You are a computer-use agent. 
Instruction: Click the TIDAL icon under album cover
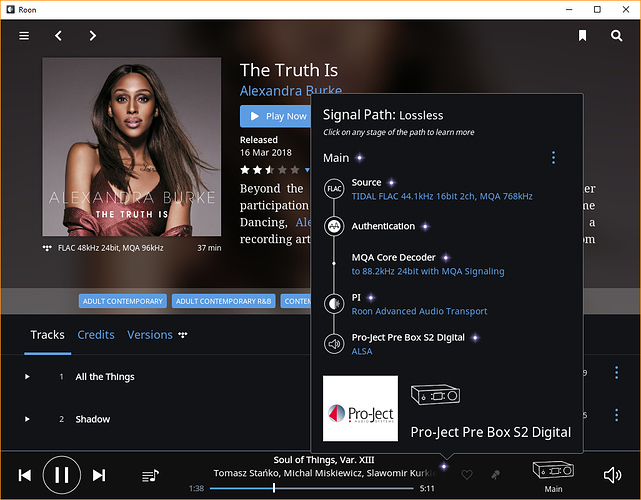[47, 248]
